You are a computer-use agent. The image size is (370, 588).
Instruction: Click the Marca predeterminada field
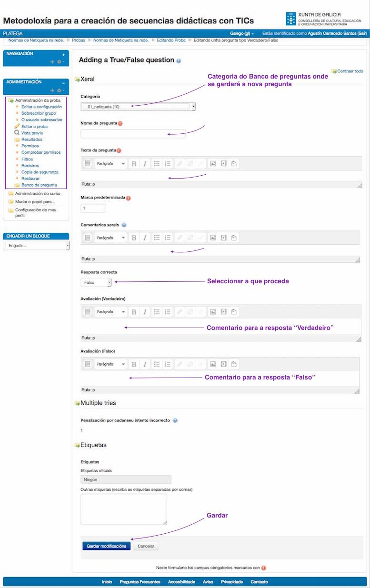[93, 208]
